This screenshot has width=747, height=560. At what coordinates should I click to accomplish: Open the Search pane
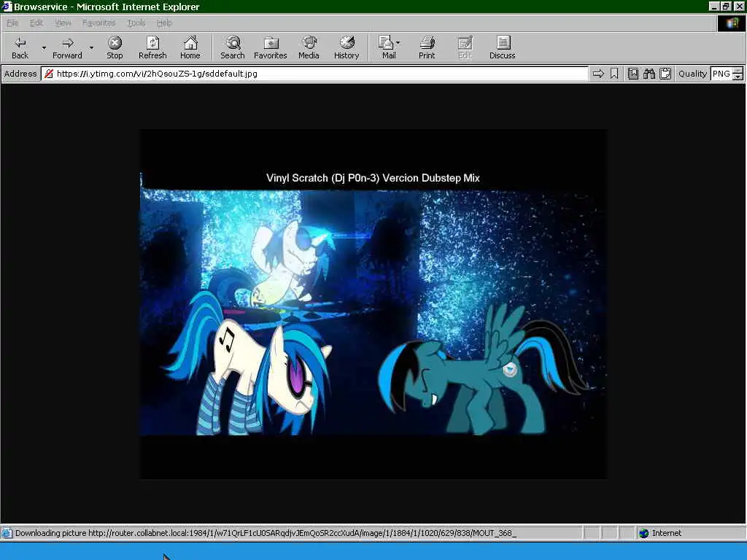(233, 47)
